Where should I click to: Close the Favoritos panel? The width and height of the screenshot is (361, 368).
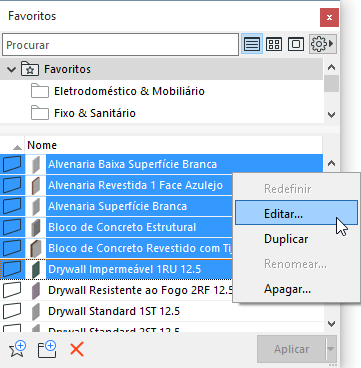coord(329,18)
